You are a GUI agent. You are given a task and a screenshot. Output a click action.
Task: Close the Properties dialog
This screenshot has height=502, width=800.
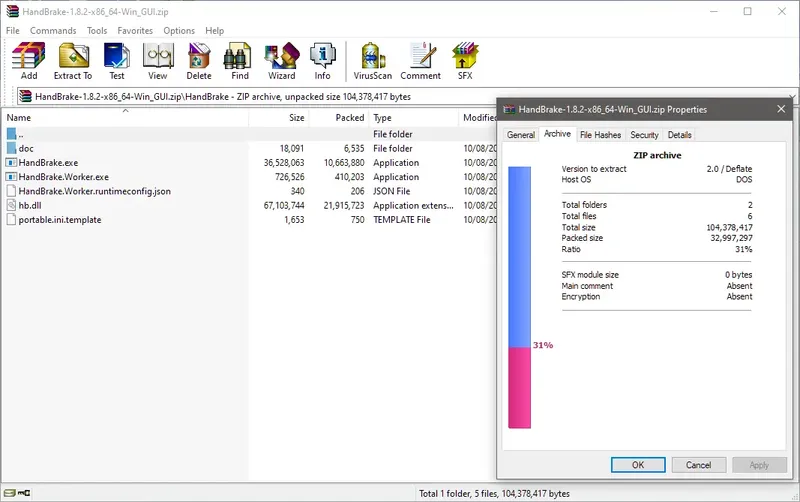click(781, 109)
